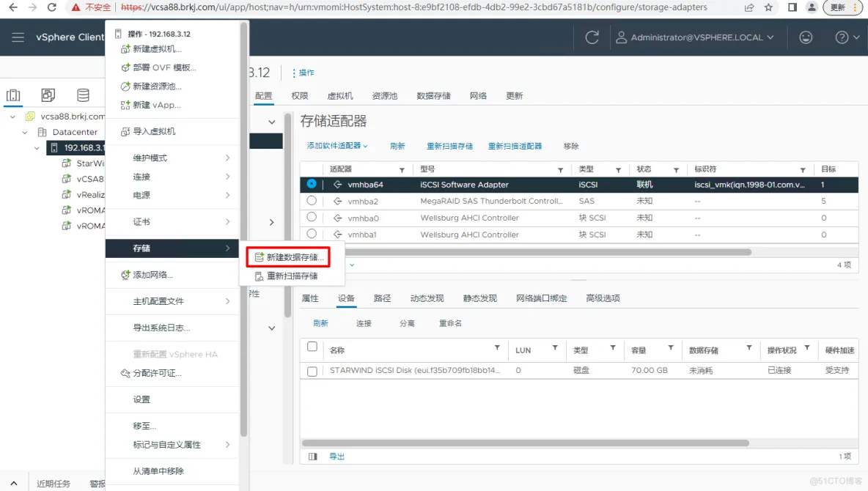Choose 重新扫描存储 from storage submenu
868x491 pixels.
click(286, 276)
